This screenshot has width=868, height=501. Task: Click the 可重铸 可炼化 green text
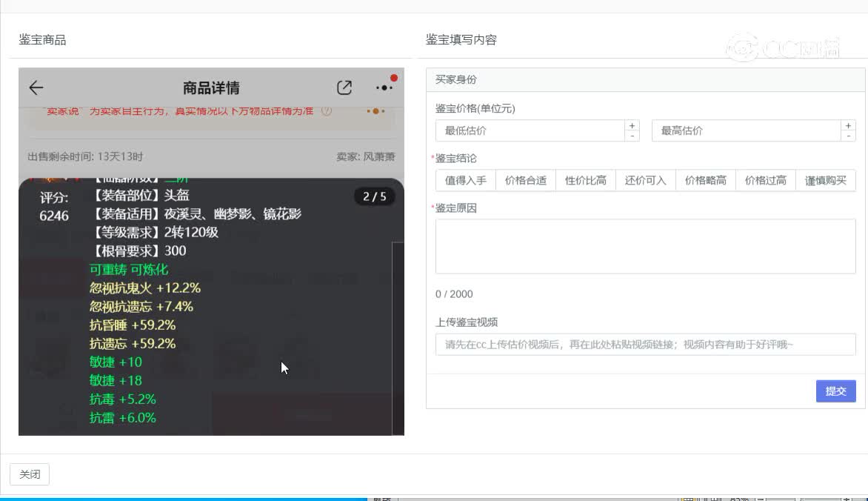[x=128, y=269]
